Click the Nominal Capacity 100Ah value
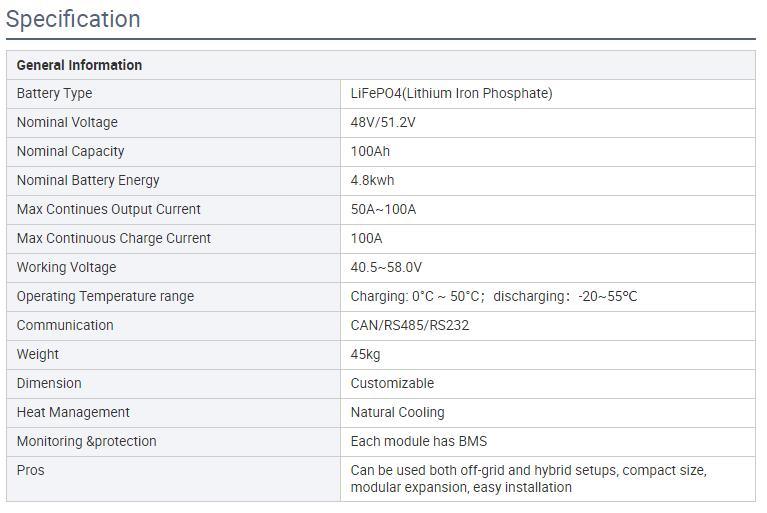The height and width of the screenshot is (513, 767). click(370, 151)
